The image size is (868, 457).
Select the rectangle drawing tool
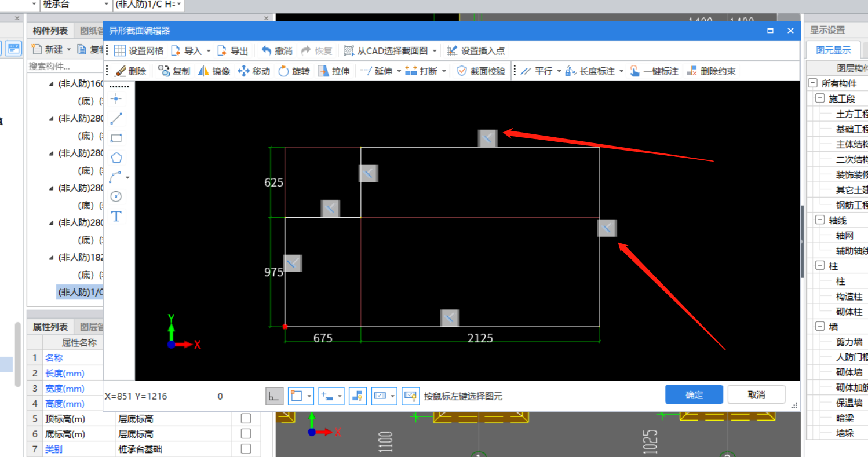click(116, 138)
